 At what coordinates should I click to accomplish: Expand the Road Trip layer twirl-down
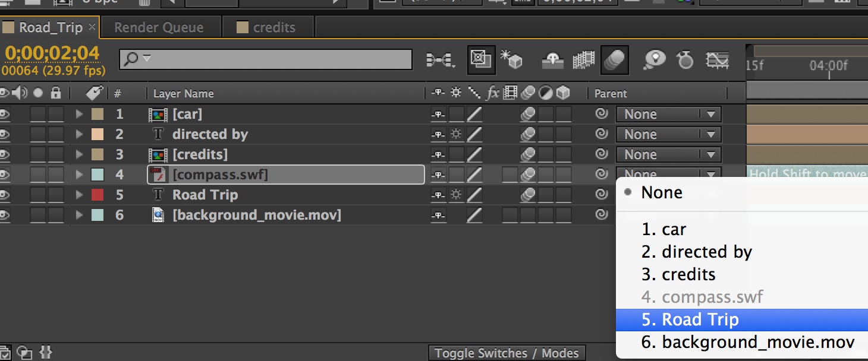coord(79,195)
